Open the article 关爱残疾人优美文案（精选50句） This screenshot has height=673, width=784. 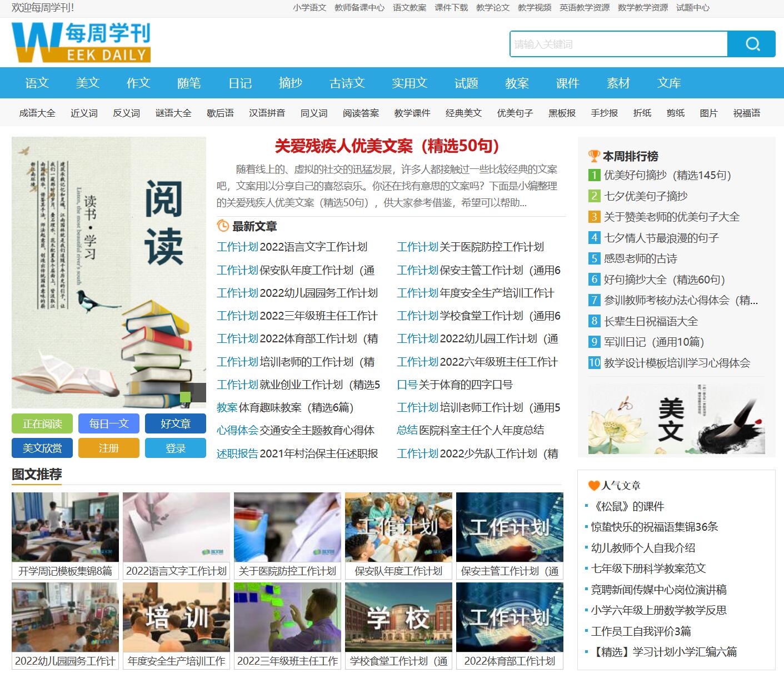point(386,148)
